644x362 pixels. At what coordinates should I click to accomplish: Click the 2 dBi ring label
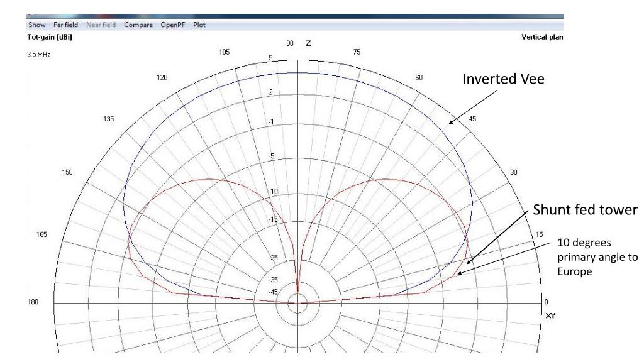270,92
